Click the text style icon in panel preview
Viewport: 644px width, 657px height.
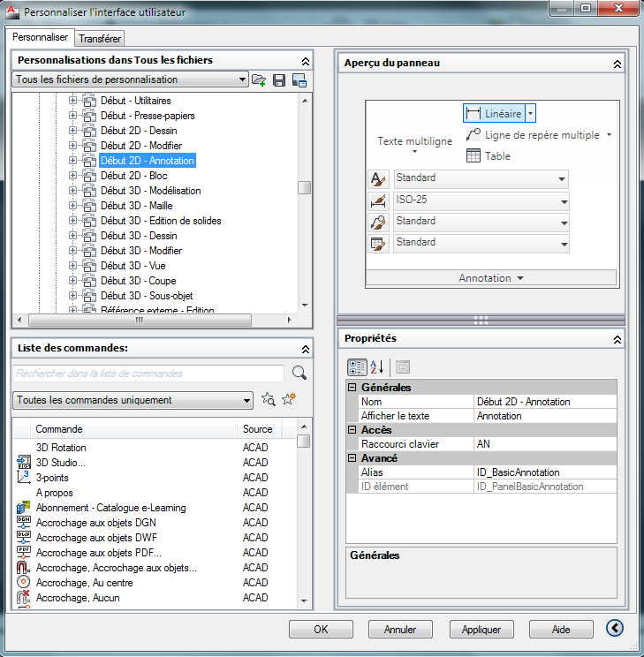(x=378, y=179)
